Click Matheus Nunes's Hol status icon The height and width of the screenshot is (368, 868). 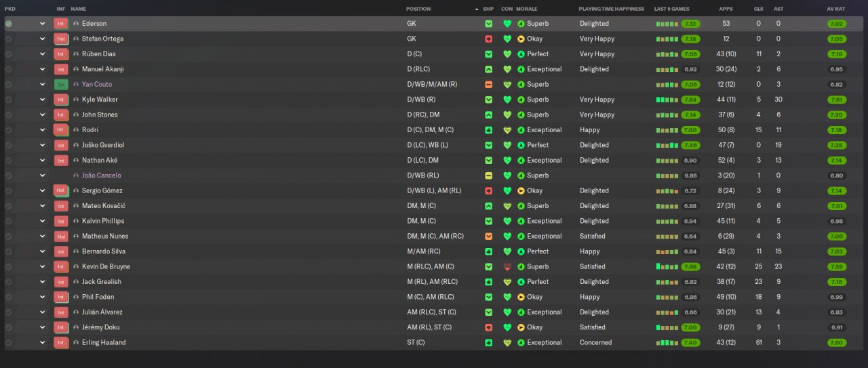[x=61, y=237]
